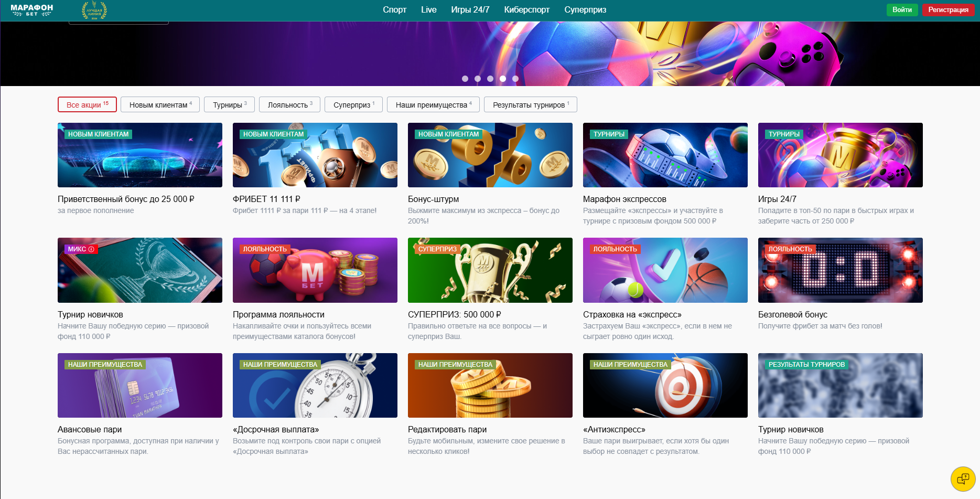980x499 pixels.
Task: Click the best line award laurel badge
Action: tap(94, 10)
